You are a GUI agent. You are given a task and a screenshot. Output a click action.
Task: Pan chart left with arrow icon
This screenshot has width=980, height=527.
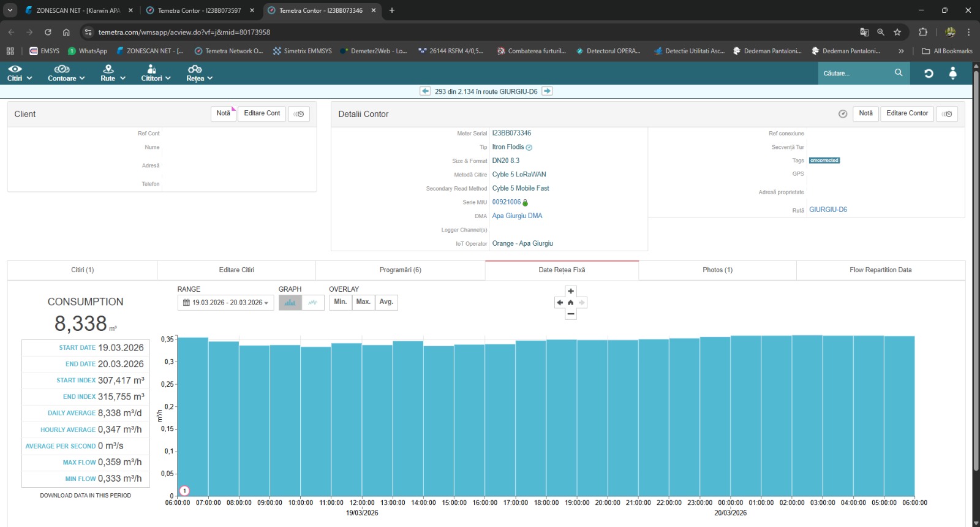pyautogui.click(x=560, y=303)
